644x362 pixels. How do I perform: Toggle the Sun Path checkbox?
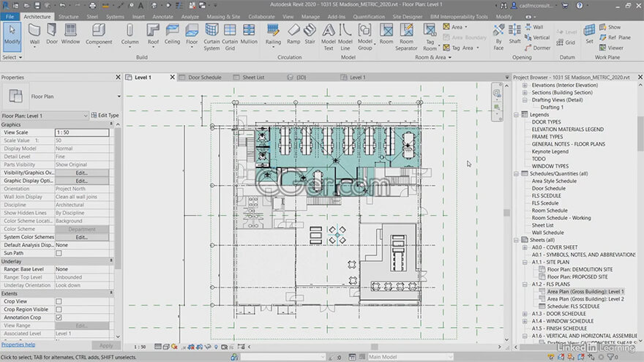click(59, 253)
